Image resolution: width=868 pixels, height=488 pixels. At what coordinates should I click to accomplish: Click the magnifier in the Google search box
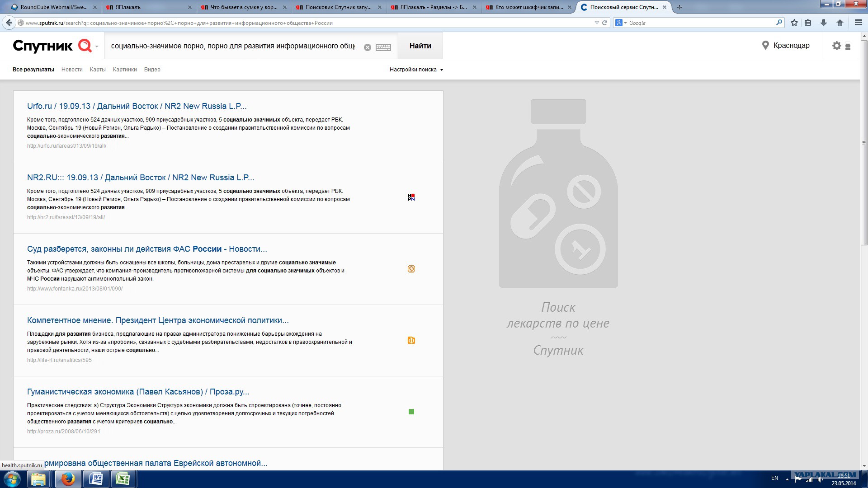779,23
